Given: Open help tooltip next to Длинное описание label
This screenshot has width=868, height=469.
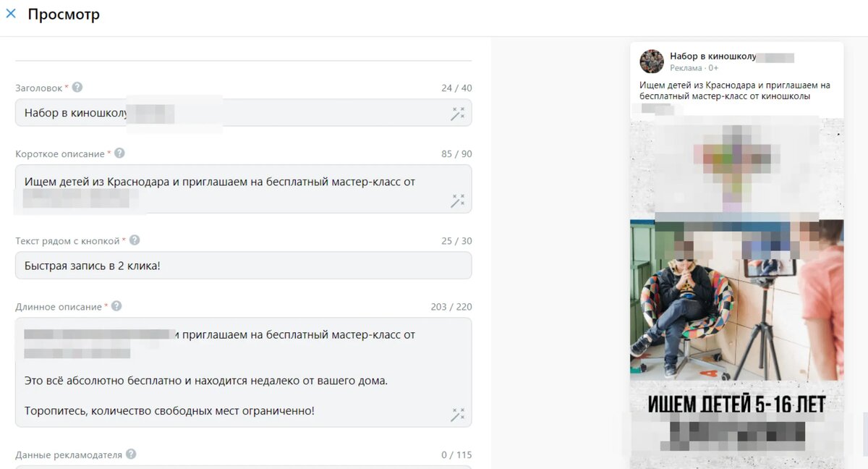Looking at the screenshot, I should click(x=116, y=306).
